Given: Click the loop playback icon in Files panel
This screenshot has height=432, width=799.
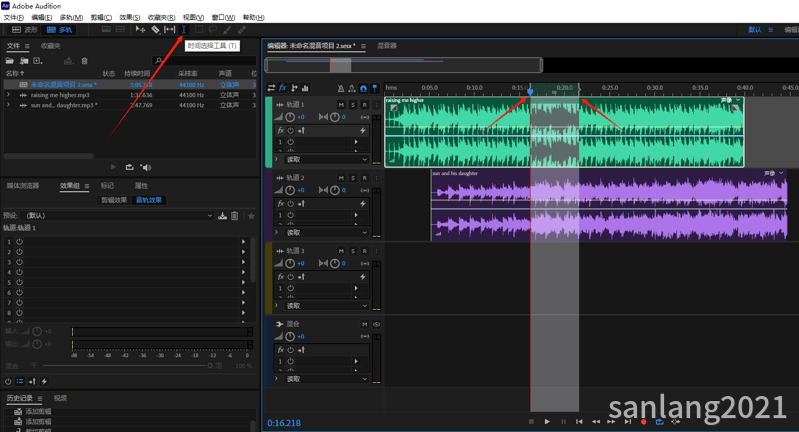Looking at the screenshot, I should coord(129,167).
